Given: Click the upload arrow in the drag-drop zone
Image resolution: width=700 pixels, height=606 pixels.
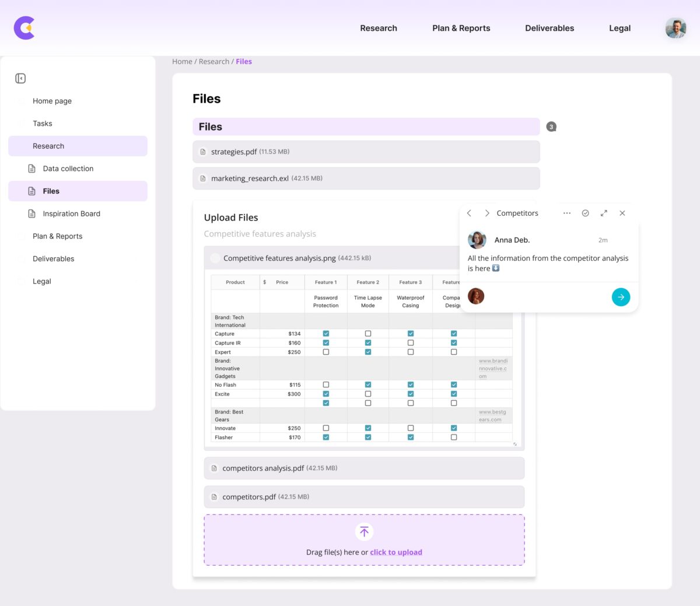Looking at the screenshot, I should tap(364, 531).
